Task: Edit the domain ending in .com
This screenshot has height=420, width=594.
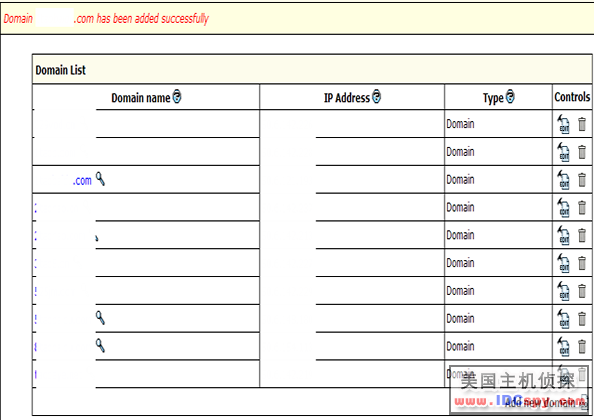Action: pyautogui.click(x=563, y=180)
